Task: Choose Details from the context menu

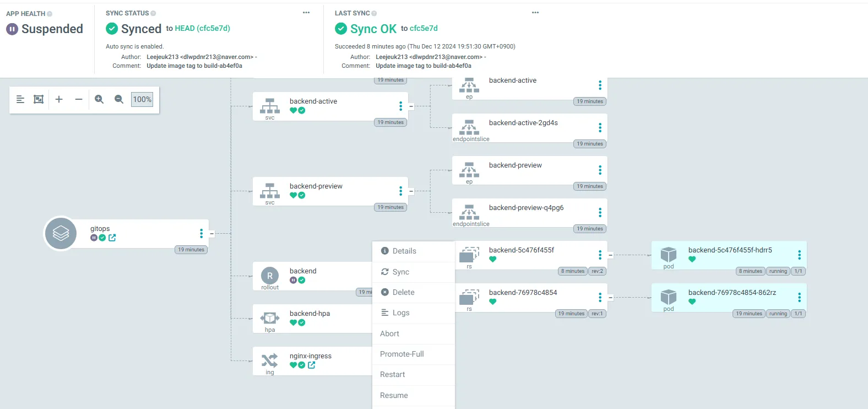Action: click(414, 251)
